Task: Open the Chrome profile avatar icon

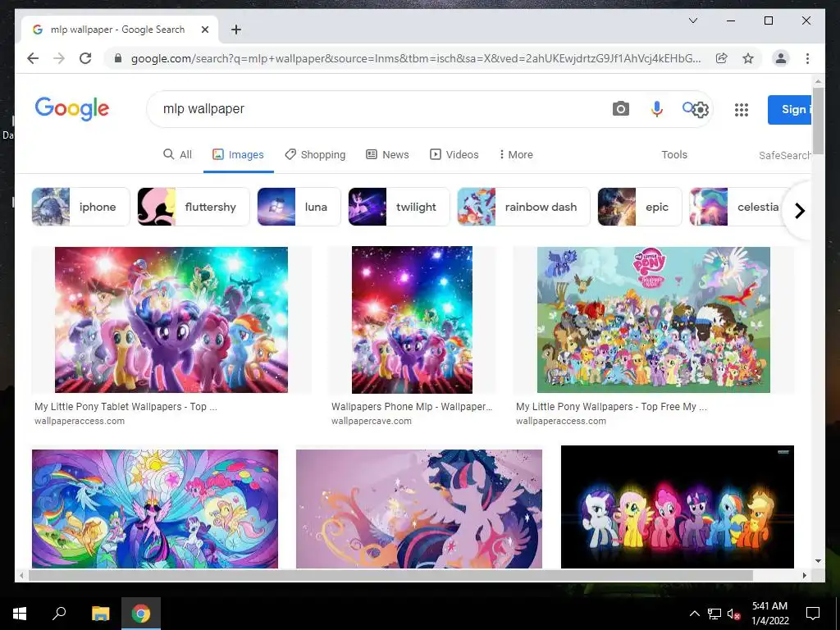Action: click(781, 58)
